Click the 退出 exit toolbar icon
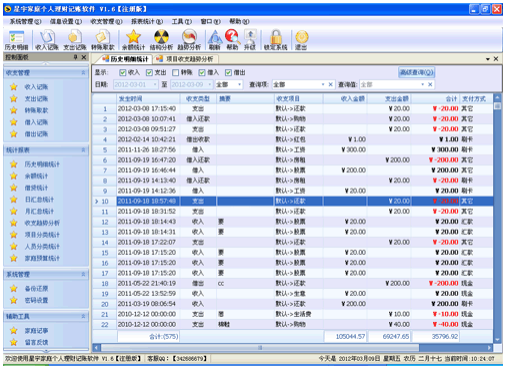505x368 pixels. [x=301, y=40]
